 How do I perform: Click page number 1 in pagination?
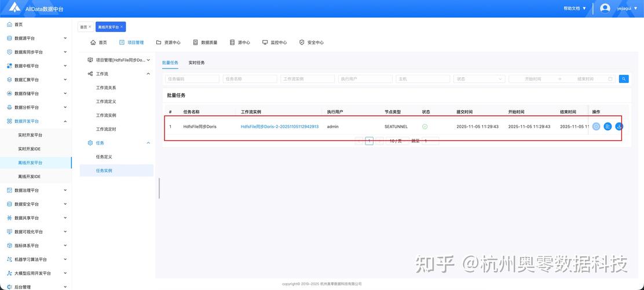coord(369,141)
